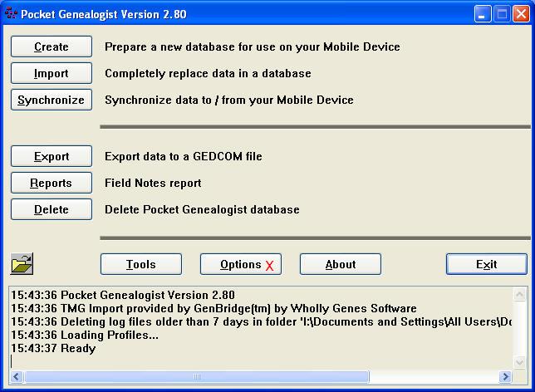Image resolution: width=535 pixels, height=392 pixels.
Task: Close the Pocket Genealogist window
Action: pos(520,14)
